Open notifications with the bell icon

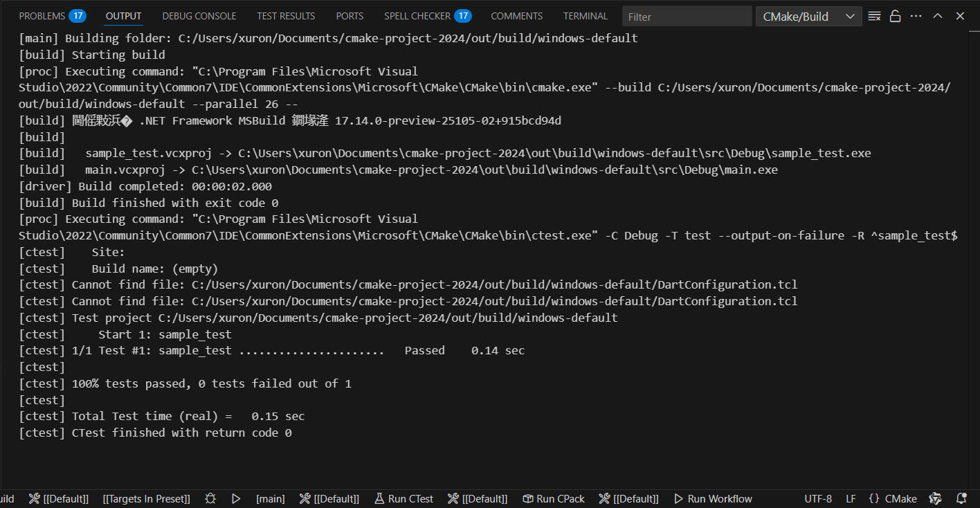tap(961, 498)
